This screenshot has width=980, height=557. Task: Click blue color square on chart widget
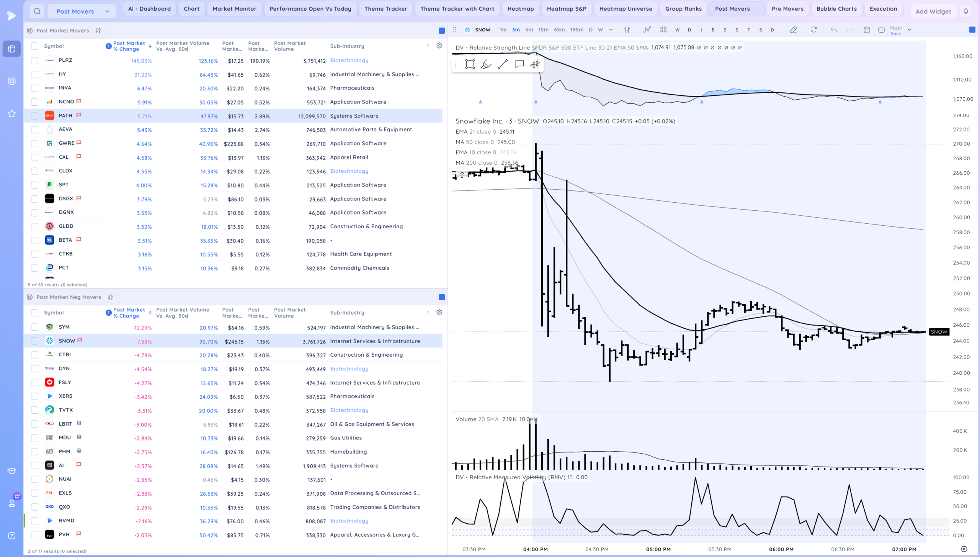[972, 29]
